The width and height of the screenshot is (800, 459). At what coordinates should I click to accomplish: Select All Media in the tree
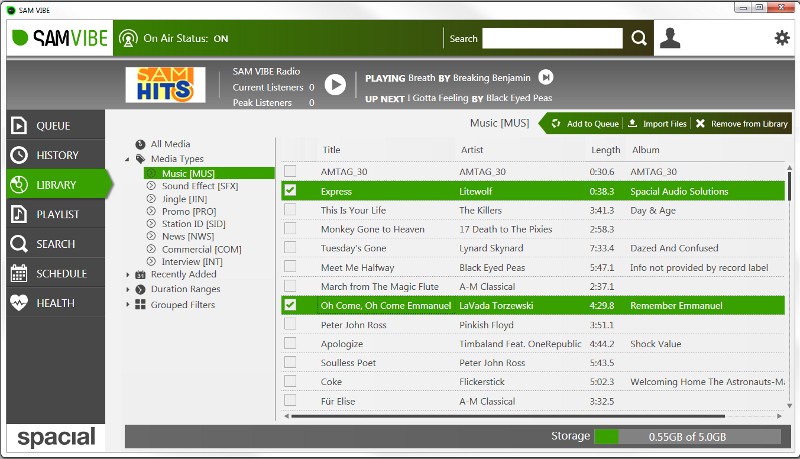170,144
